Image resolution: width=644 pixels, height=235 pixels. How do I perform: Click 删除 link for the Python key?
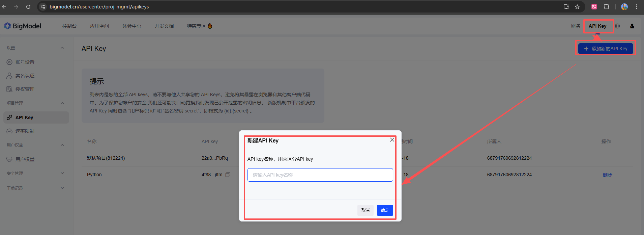pyautogui.click(x=608, y=175)
